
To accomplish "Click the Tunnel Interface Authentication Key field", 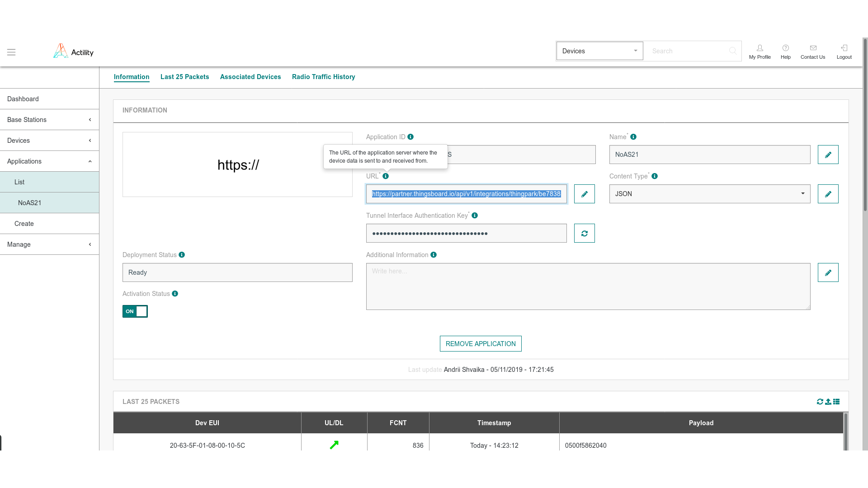I will (467, 233).
